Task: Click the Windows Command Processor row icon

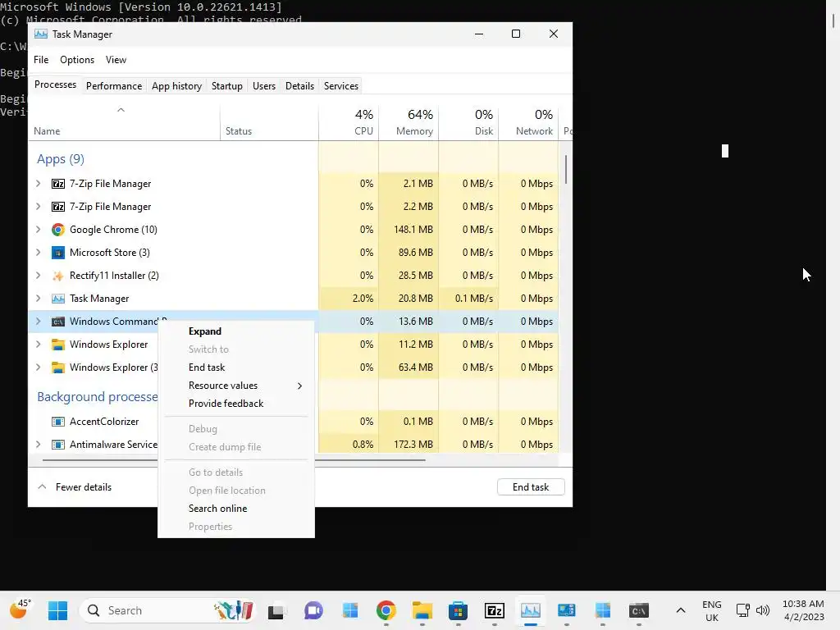Action: [58, 322]
